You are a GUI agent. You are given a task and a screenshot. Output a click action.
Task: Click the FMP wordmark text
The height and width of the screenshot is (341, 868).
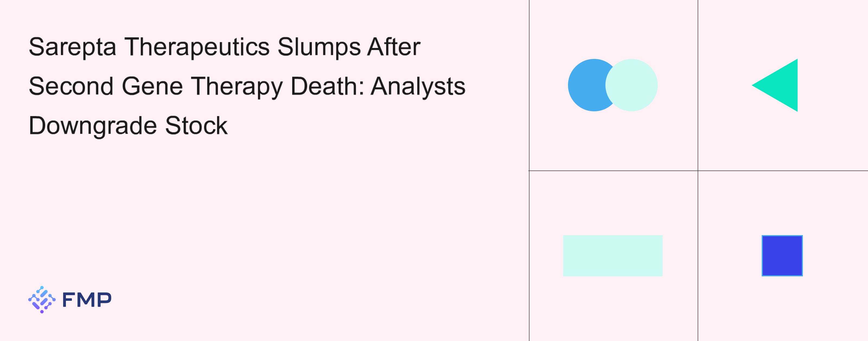87,299
